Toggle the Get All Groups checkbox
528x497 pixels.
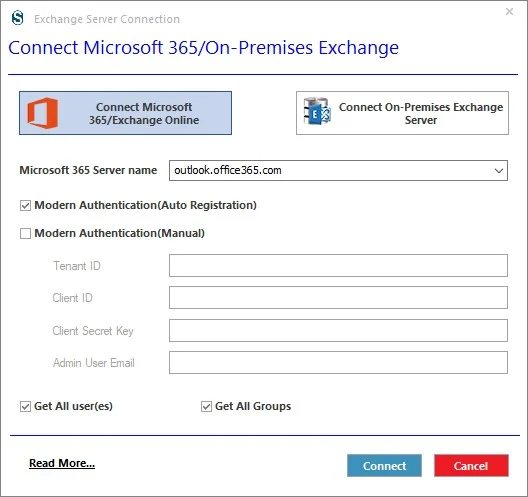coord(206,406)
